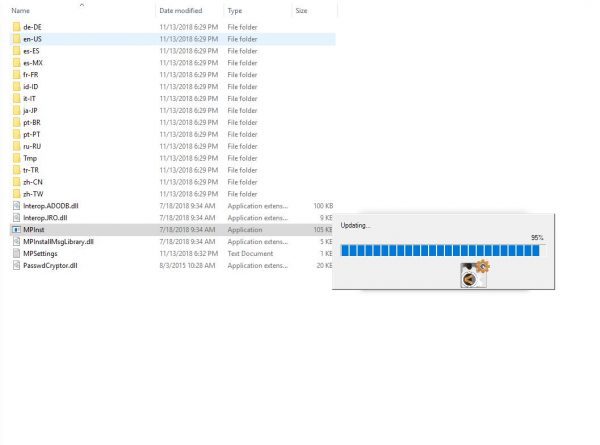Click the es-MX folder icon
The width and height of the screenshot is (600, 445).
tap(16, 62)
